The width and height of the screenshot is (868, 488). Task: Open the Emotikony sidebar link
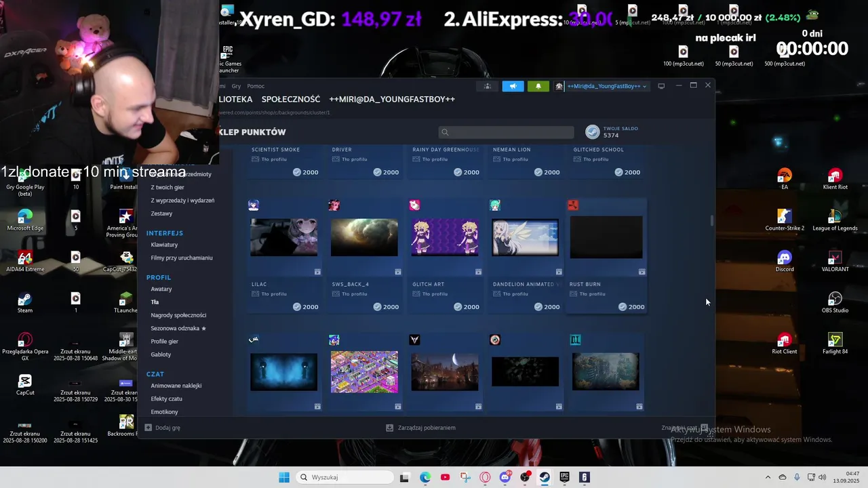point(164,412)
